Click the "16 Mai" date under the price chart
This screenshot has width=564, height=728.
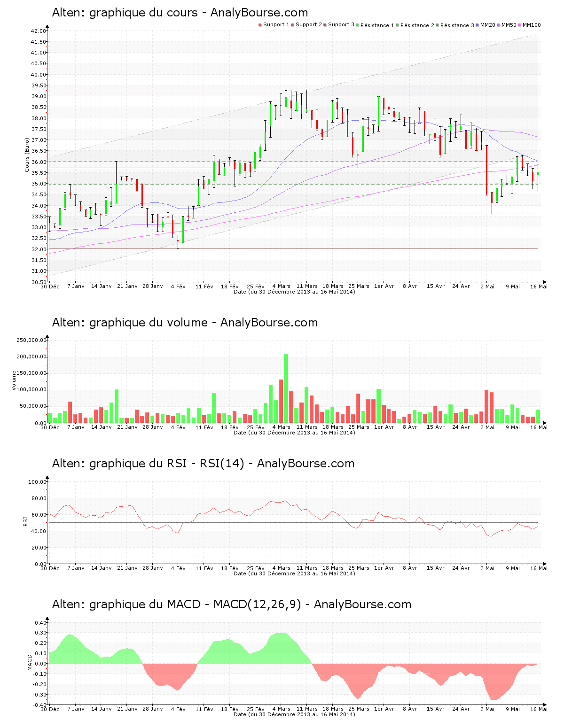click(539, 287)
